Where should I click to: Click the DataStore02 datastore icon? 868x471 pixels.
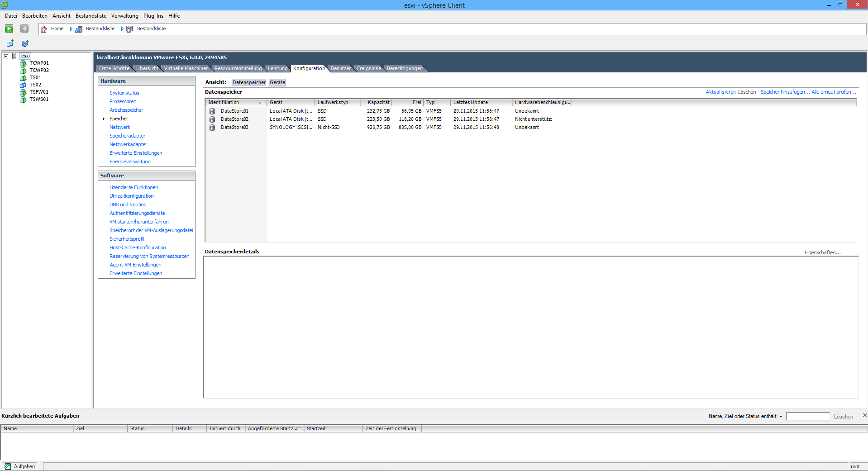212,119
